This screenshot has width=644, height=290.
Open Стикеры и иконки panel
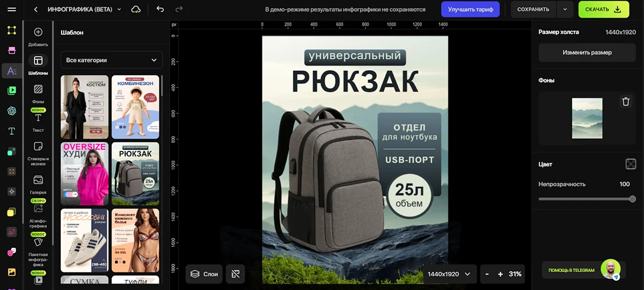(38, 151)
